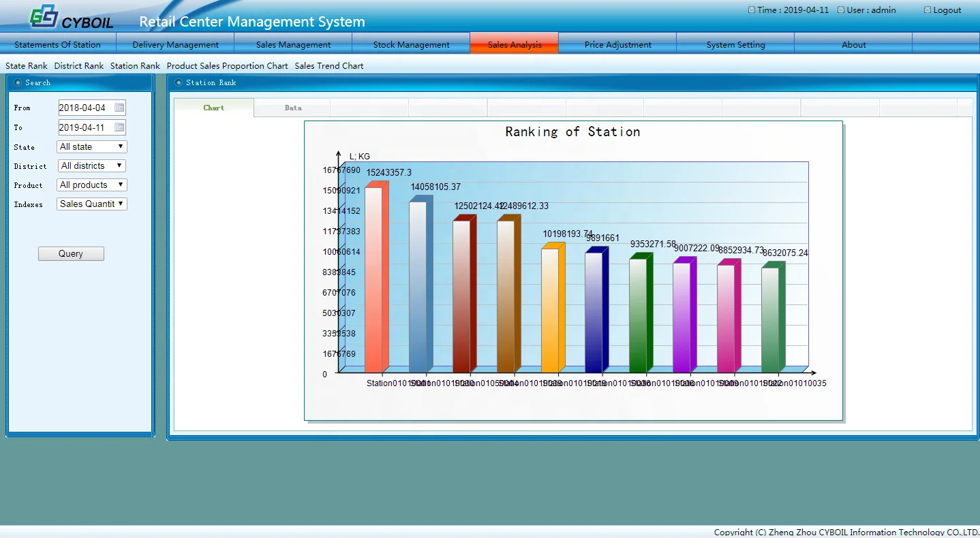Viewport: 980px width, 538px height.
Task: Open the To date calendar picker
Action: tap(119, 127)
